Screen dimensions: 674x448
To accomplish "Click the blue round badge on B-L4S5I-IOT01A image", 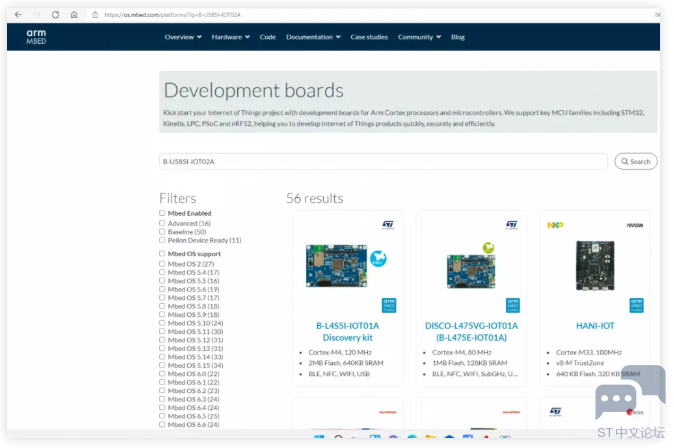I will (378, 258).
